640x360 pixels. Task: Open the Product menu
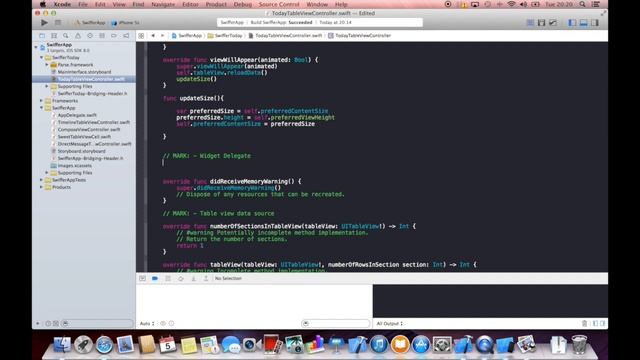coord(216,4)
